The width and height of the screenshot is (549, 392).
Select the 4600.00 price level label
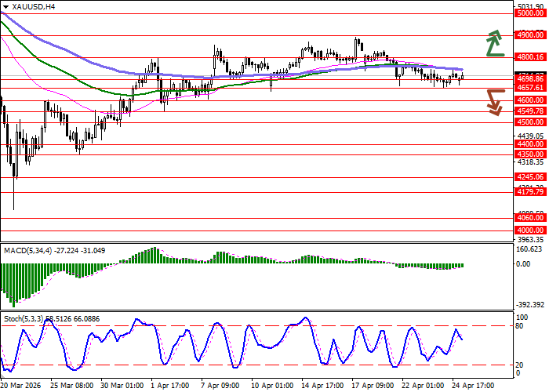point(530,100)
